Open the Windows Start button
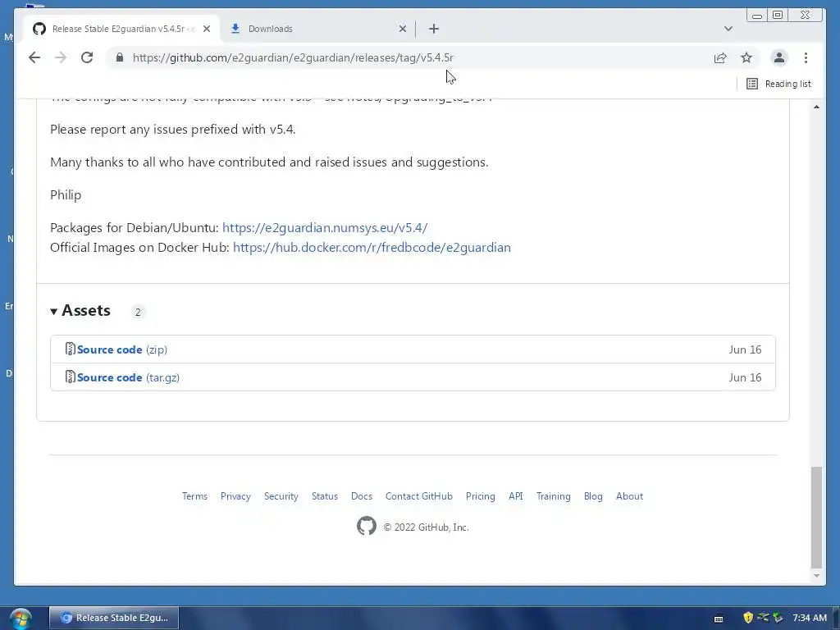This screenshot has width=840, height=630. (21, 619)
